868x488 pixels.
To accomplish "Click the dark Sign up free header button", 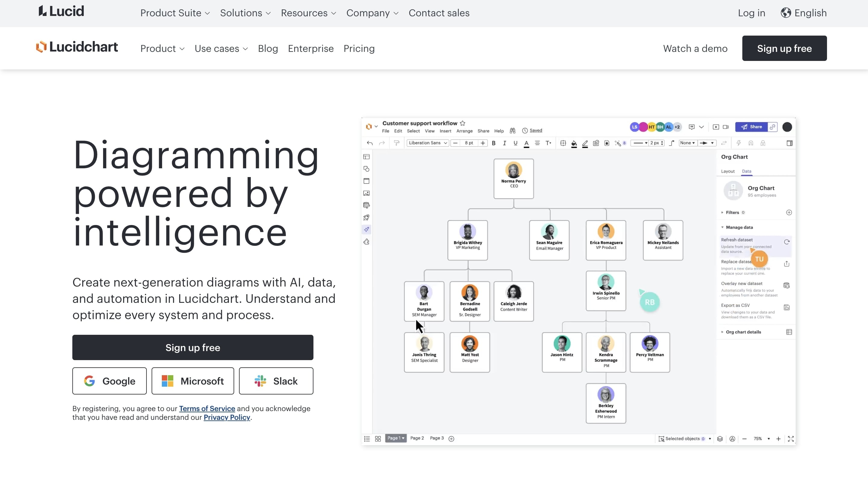I will click(784, 48).
